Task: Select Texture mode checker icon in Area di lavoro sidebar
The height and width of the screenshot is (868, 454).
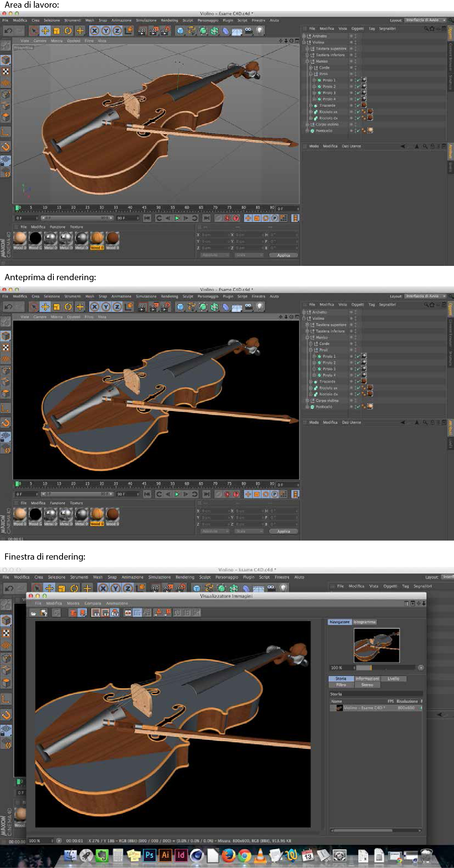Action: [x=5, y=71]
